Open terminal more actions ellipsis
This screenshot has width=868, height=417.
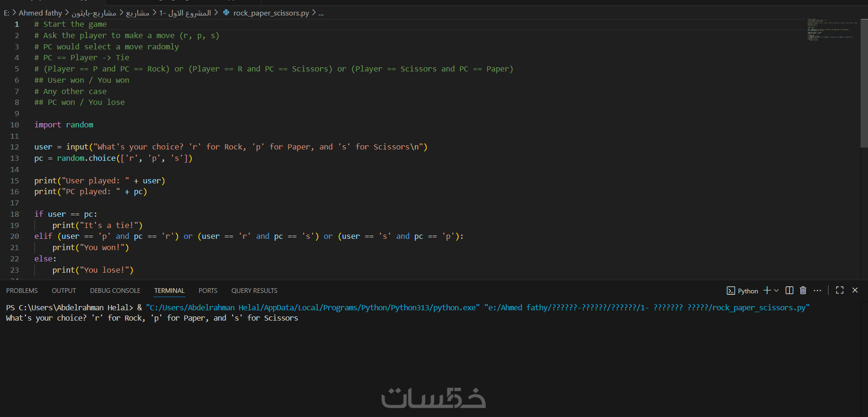click(818, 291)
